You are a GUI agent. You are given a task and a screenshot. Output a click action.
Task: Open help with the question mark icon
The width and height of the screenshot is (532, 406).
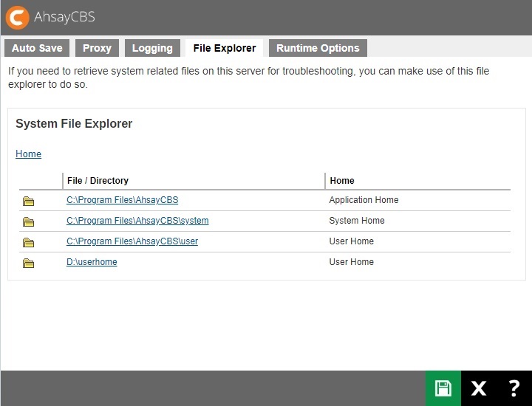tap(514, 388)
